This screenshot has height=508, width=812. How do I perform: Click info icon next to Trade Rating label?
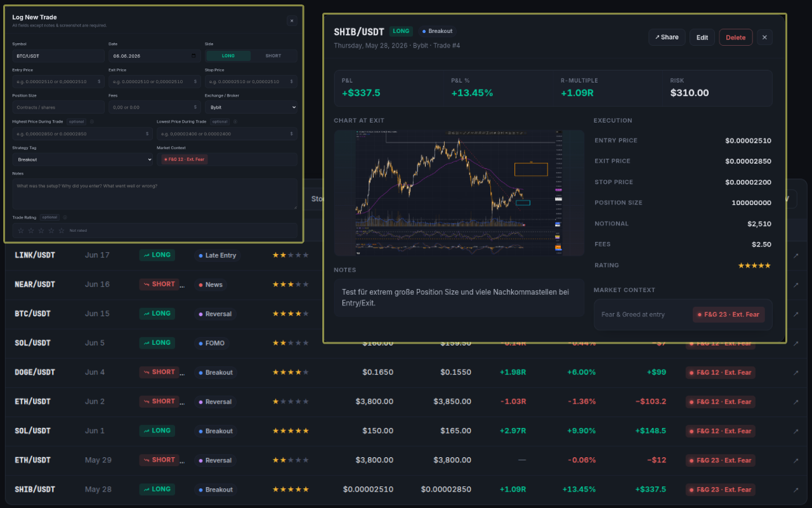[x=65, y=217]
